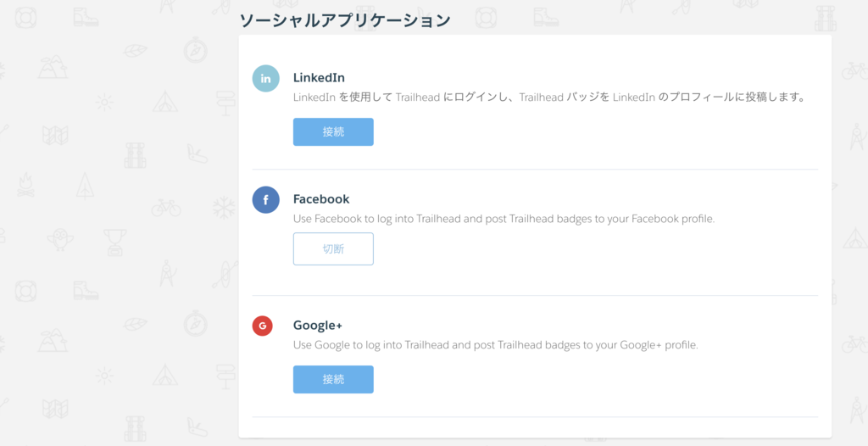Click the Google+ heading text
The width and height of the screenshot is (868, 446).
pyautogui.click(x=319, y=326)
